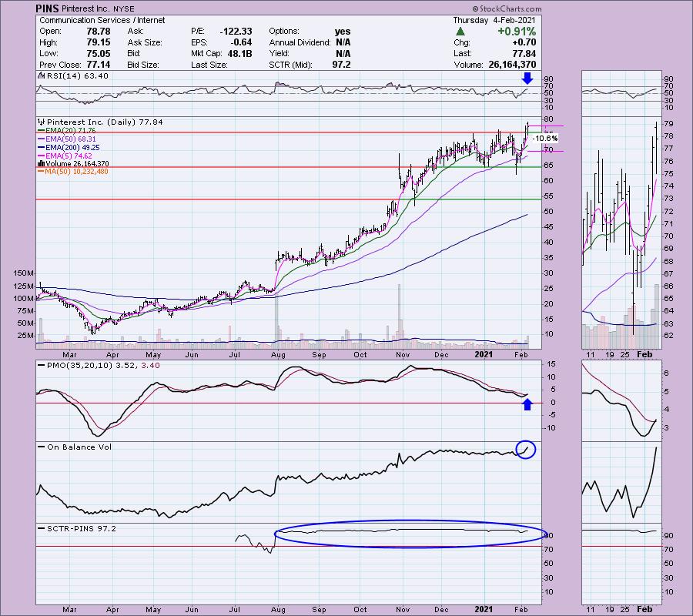Click the zoomed On Balance Vol panel on right
Screen dimensions: 693x616
pos(621,482)
